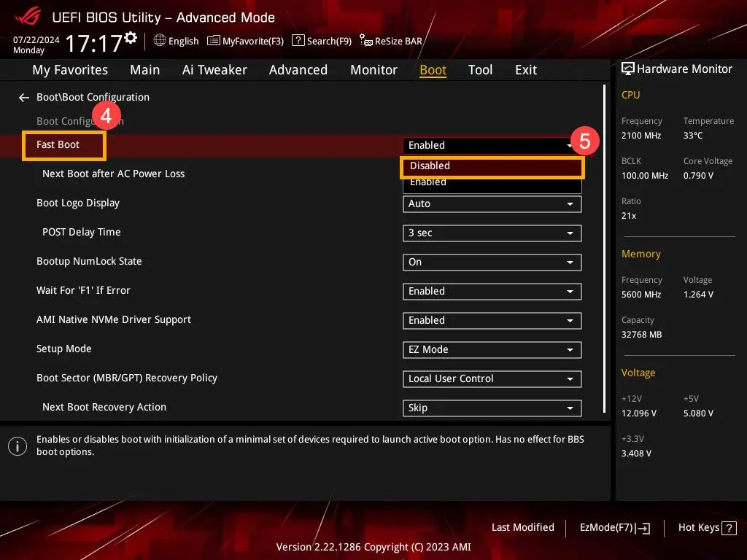
Task: Click the back arrow beside Boot\Boot Configuration
Action: [x=24, y=98]
